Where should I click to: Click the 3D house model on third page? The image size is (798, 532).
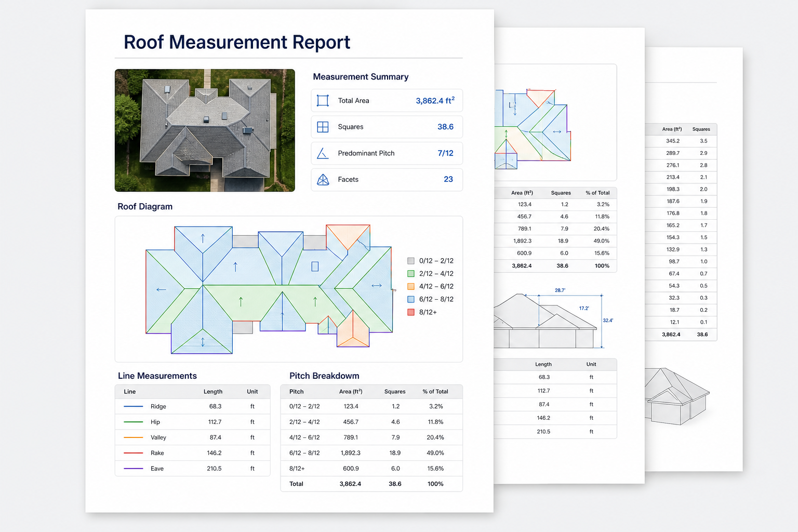pyautogui.click(x=677, y=396)
